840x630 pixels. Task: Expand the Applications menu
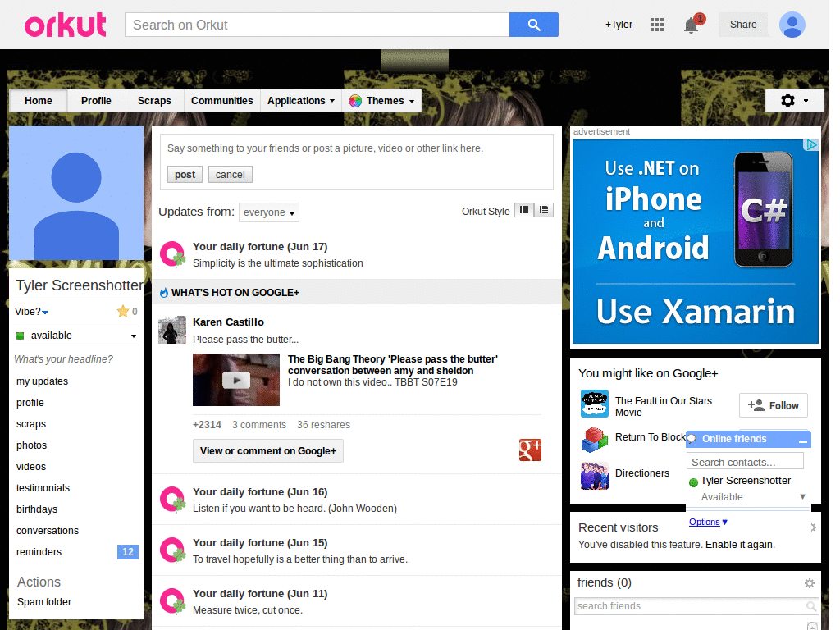point(301,101)
